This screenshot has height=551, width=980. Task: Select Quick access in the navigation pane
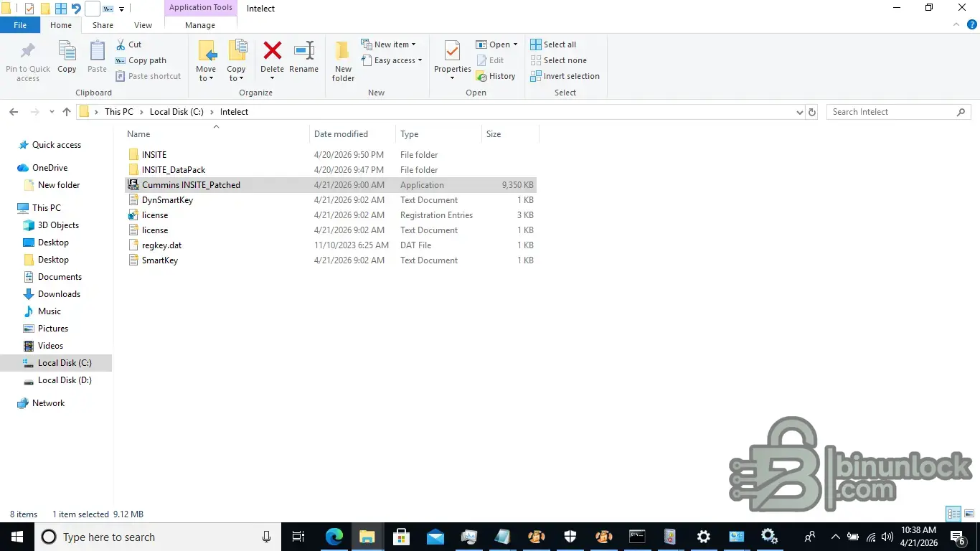pos(57,145)
